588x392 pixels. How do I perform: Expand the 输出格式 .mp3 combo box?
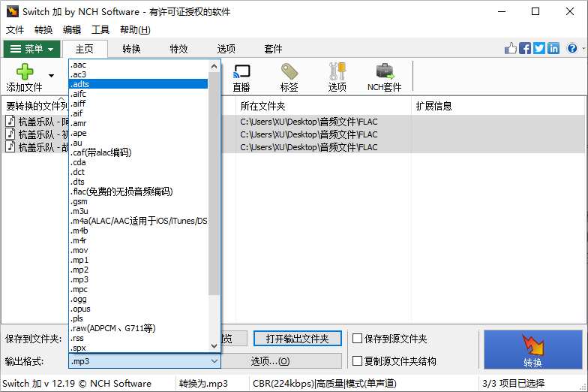click(x=145, y=361)
